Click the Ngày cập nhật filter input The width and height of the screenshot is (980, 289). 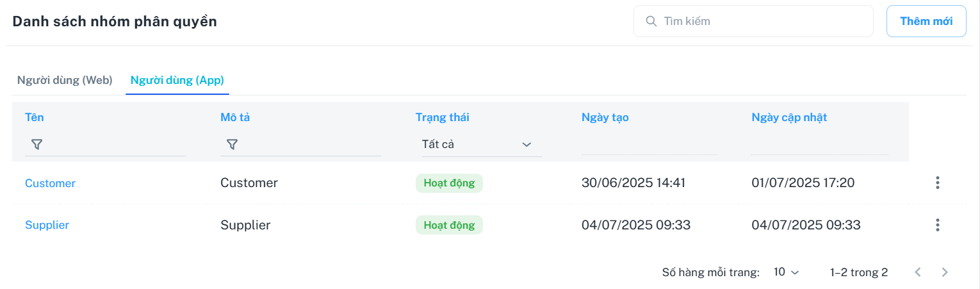pos(819,145)
